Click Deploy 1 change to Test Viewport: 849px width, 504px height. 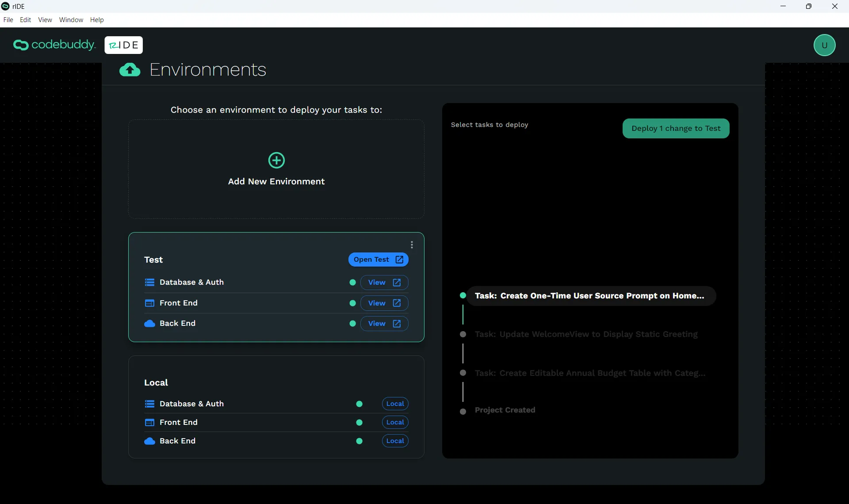pyautogui.click(x=676, y=129)
